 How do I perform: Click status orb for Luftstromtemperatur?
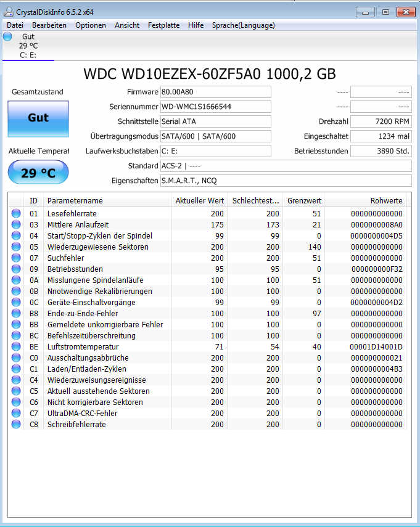[16, 346]
